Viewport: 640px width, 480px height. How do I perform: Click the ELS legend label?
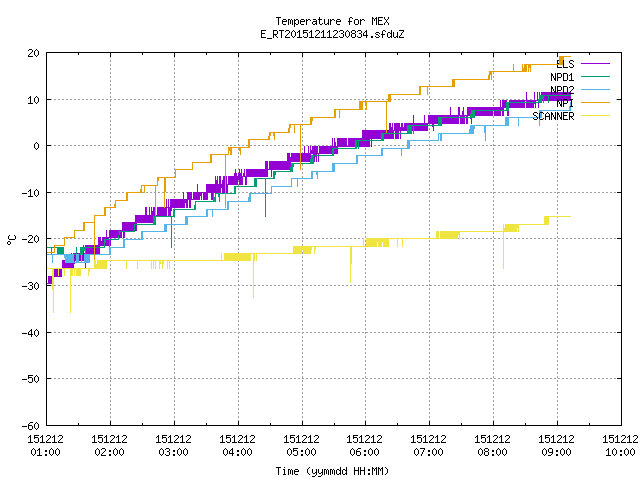565,64
